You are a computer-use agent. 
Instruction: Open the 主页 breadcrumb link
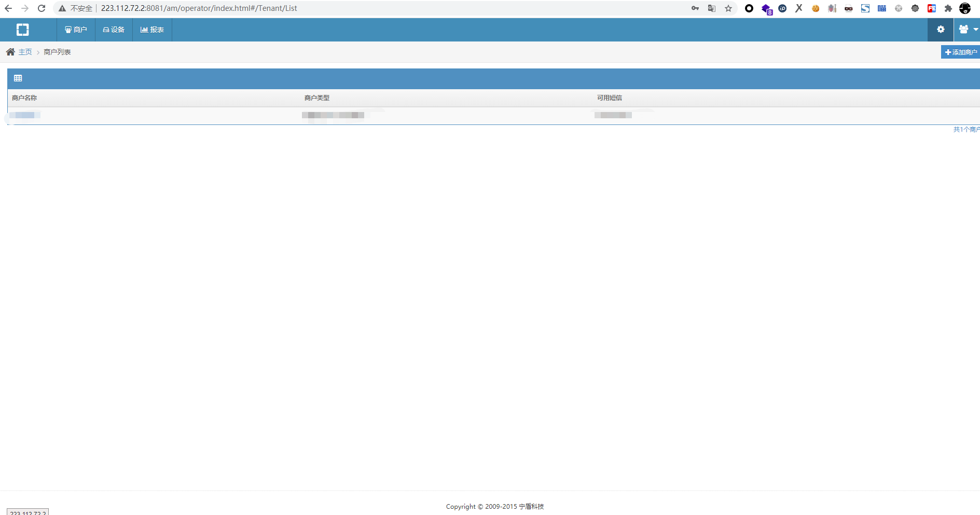pyautogui.click(x=24, y=52)
